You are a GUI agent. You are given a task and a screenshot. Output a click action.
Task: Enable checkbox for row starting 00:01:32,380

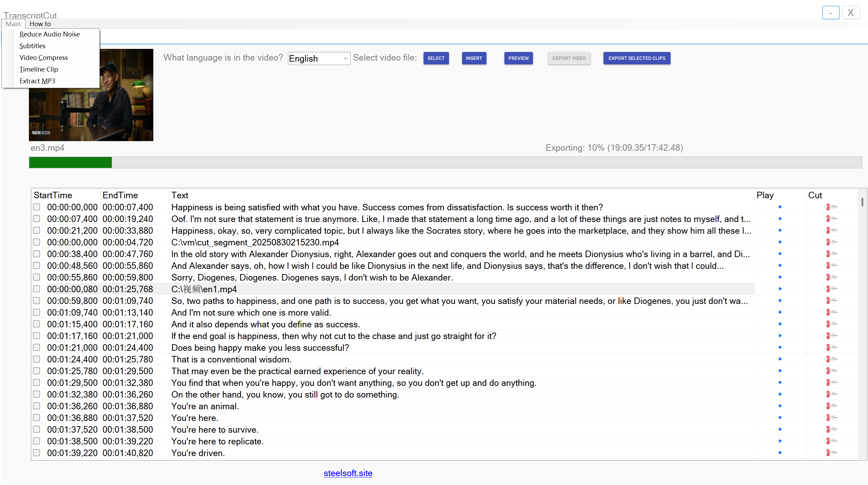click(36, 394)
